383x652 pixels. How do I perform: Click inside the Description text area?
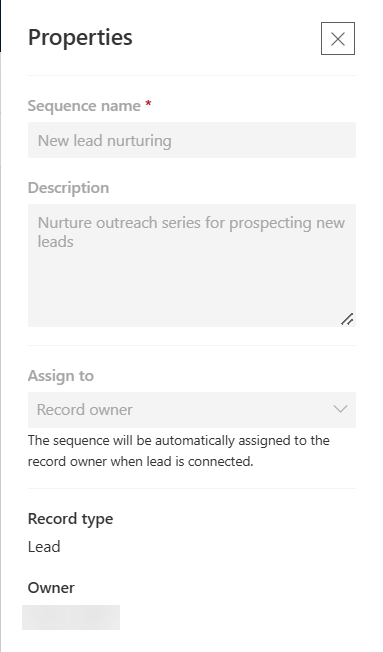(192, 265)
